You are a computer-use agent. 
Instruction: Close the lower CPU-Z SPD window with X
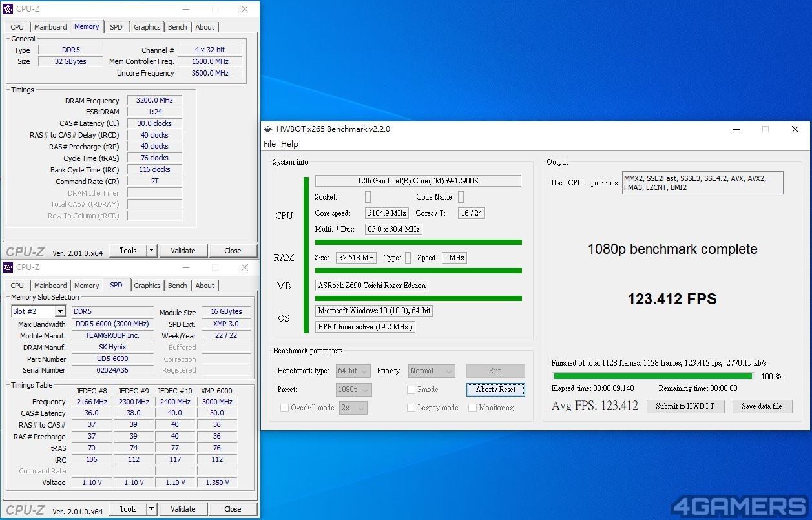point(245,267)
